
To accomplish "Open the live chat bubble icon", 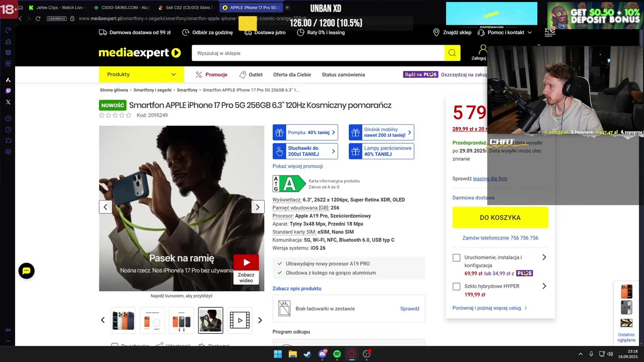I will coord(27,270).
